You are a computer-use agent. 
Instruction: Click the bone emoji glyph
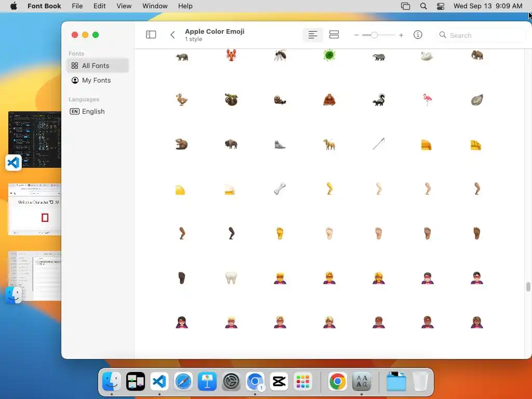pyautogui.click(x=280, y=189)
